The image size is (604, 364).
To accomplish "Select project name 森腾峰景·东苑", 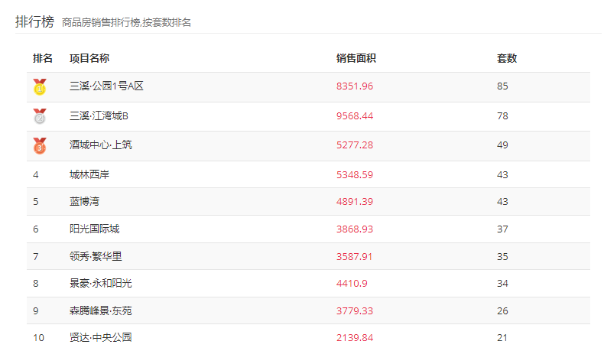I will [x=100, y=310].
